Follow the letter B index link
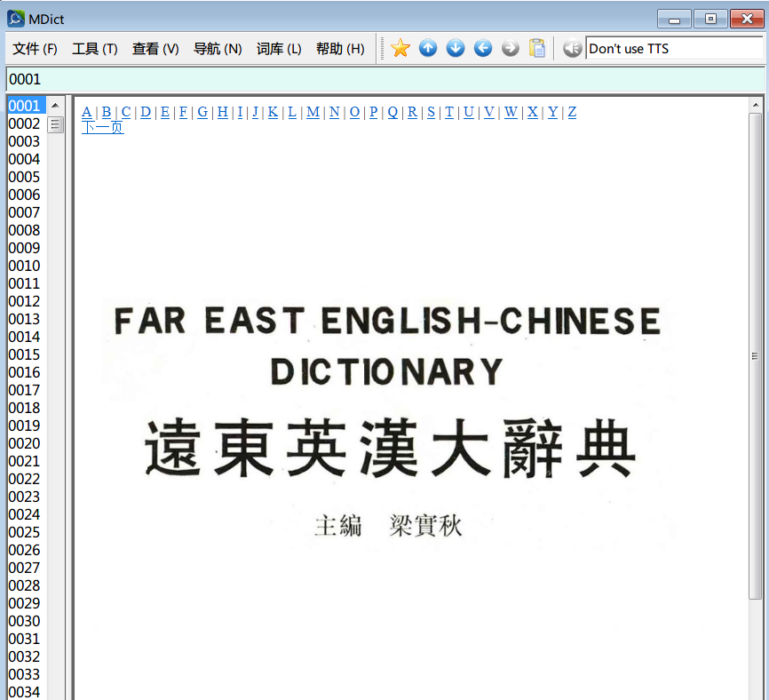Screen dimensions: 769x700 [107, 112]
